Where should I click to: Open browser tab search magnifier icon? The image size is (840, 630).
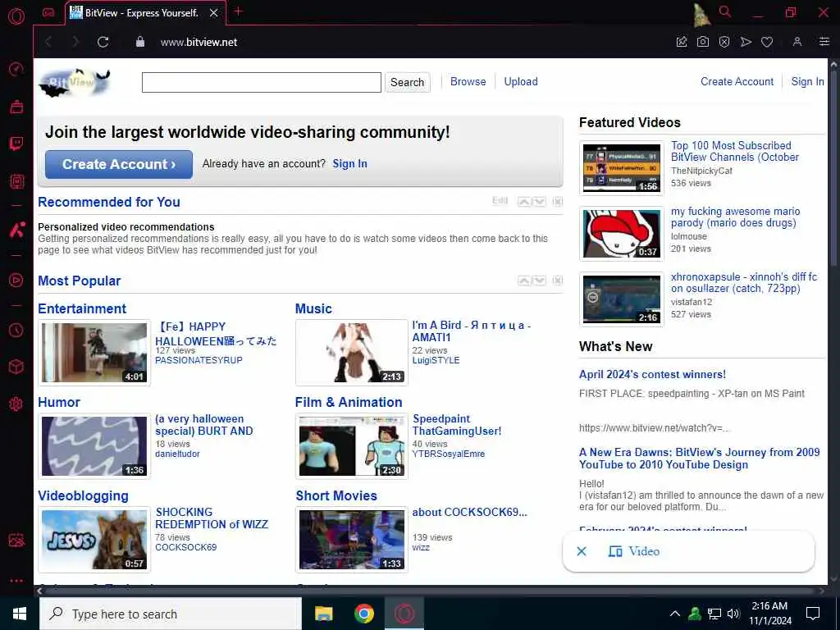(x=725, y=11)
